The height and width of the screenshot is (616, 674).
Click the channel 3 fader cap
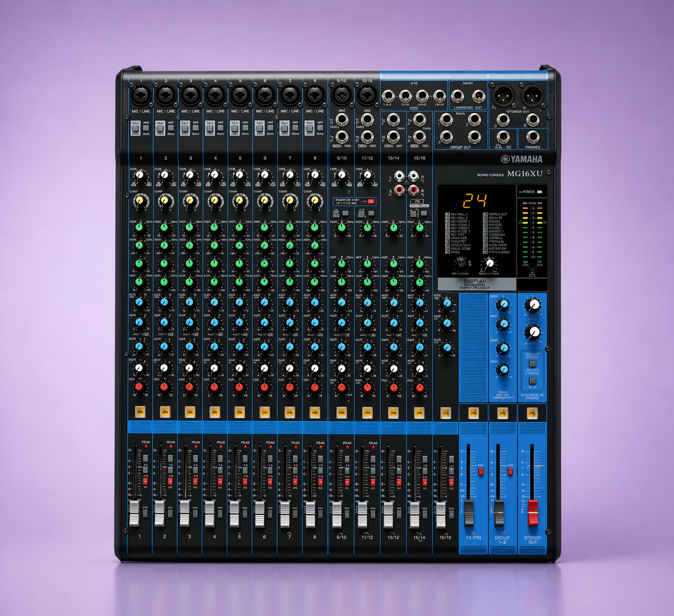pyautogui.click(x=184, y=513)
